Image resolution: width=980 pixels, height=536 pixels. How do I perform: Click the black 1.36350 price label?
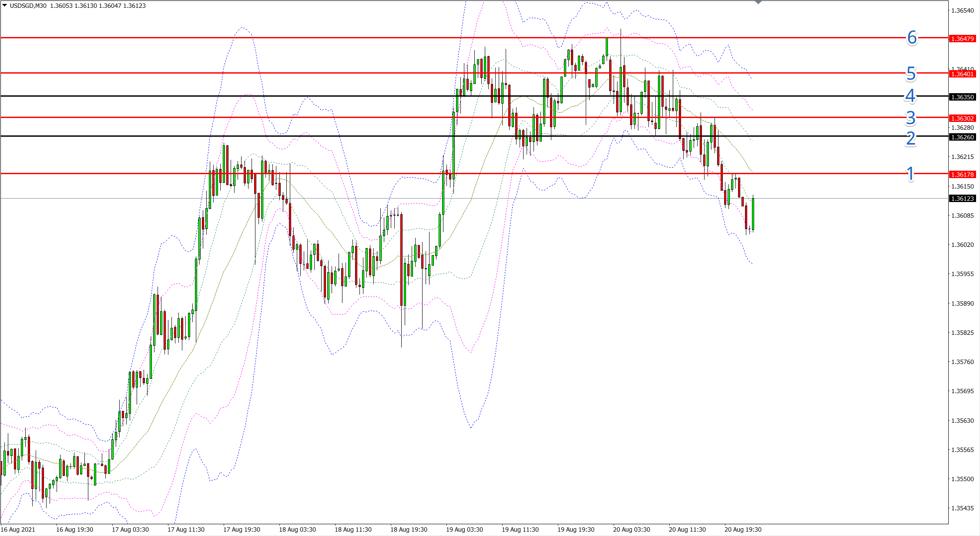[962, 97]
